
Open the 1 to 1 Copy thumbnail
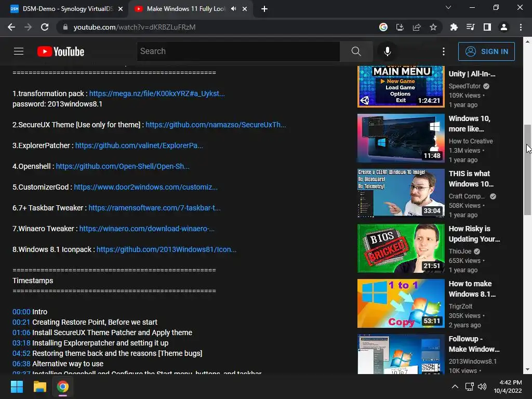pyautogui.click(x=401, y=303)
